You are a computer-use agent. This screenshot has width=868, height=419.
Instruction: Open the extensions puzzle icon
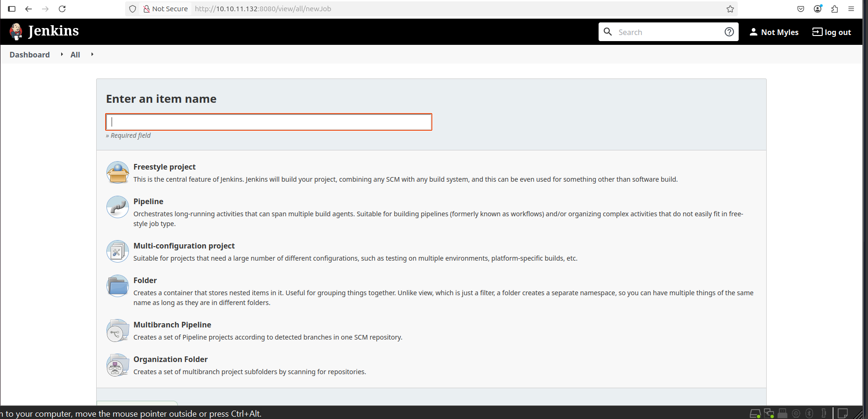[x=834, y=9]
